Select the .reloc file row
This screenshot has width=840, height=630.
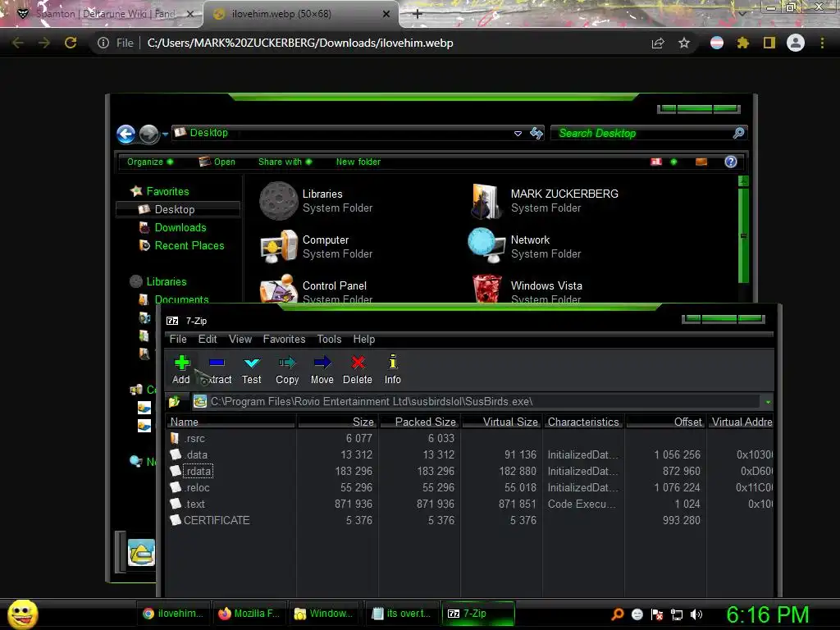click(470, 487)
